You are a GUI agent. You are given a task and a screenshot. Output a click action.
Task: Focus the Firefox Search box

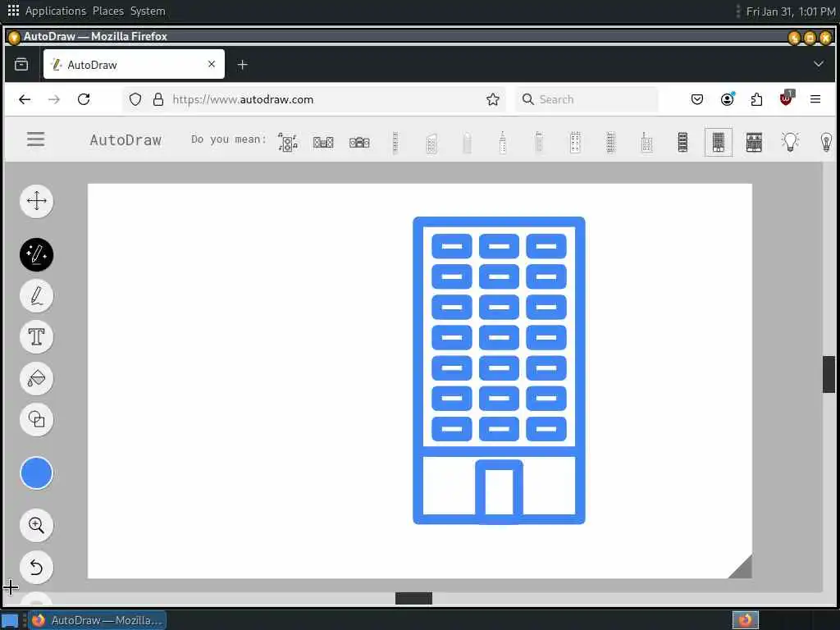[587, 99]
